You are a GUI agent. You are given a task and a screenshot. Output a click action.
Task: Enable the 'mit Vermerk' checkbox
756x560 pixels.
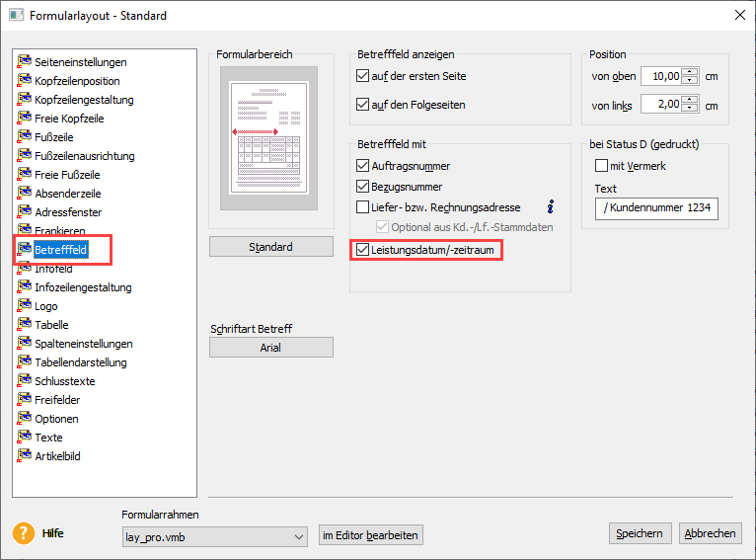coord(601,166)
